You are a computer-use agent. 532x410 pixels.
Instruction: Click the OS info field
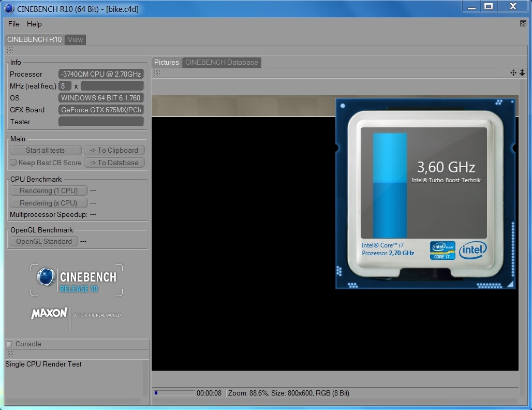101,98
